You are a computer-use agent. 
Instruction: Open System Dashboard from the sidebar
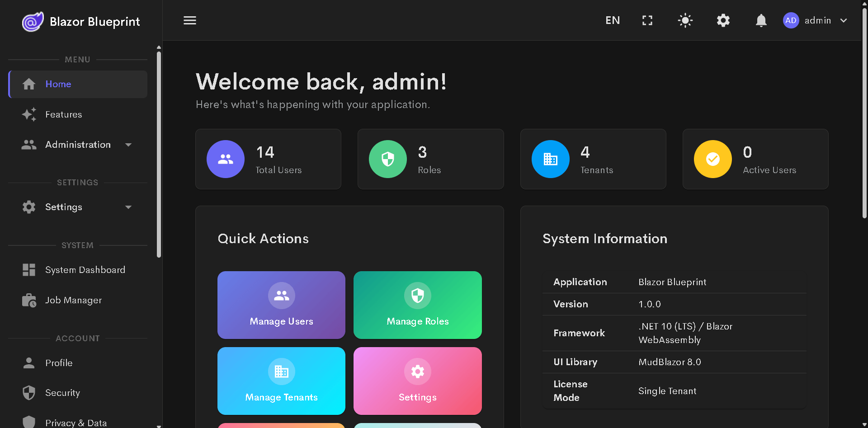[x=85, y=270]
